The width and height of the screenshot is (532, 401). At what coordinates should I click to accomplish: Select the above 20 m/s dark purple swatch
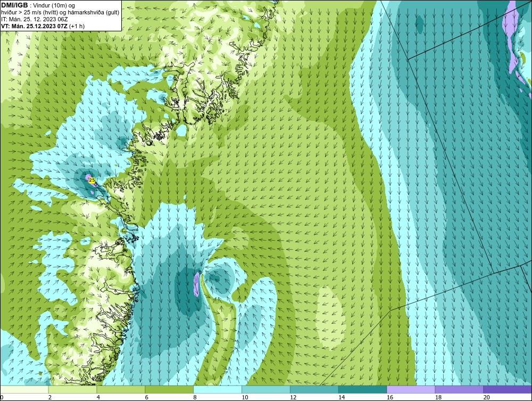pyautogui.click(x=508, y=389)
